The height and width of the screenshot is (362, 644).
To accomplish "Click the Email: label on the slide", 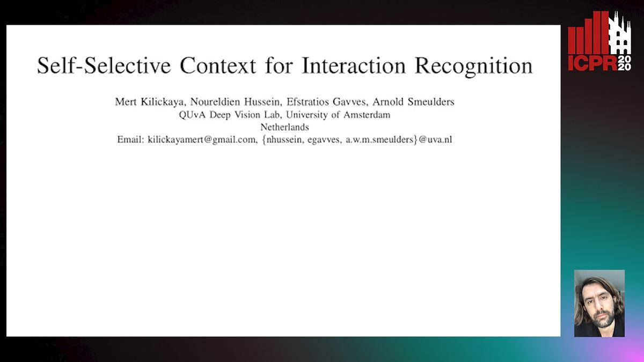I will pyautogui.click(x=131, y=141).
